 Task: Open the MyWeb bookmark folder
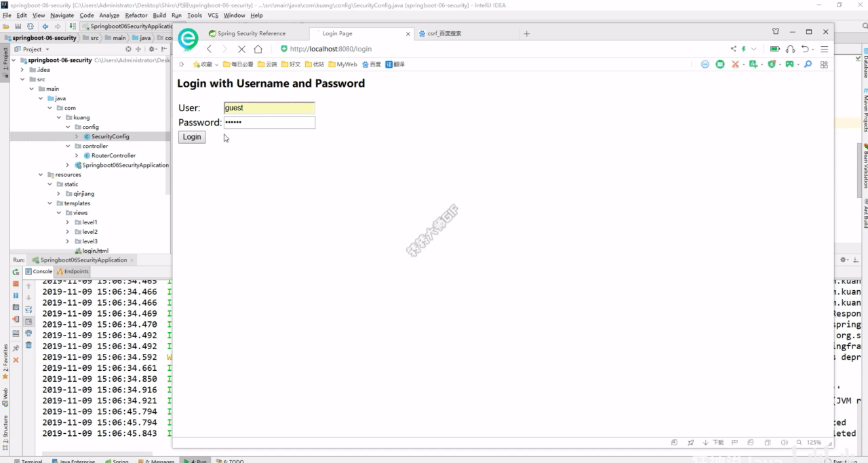(342, 64)
